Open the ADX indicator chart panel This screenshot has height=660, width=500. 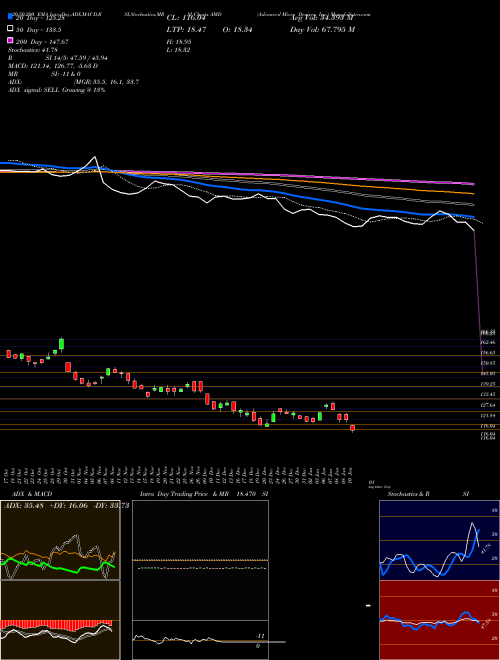coord(60,540)
